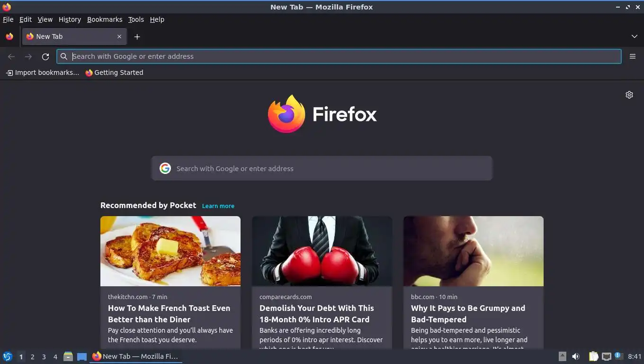Click Pocket Learn more link
This screenshot has height=364, width=644.
[218, 206]
